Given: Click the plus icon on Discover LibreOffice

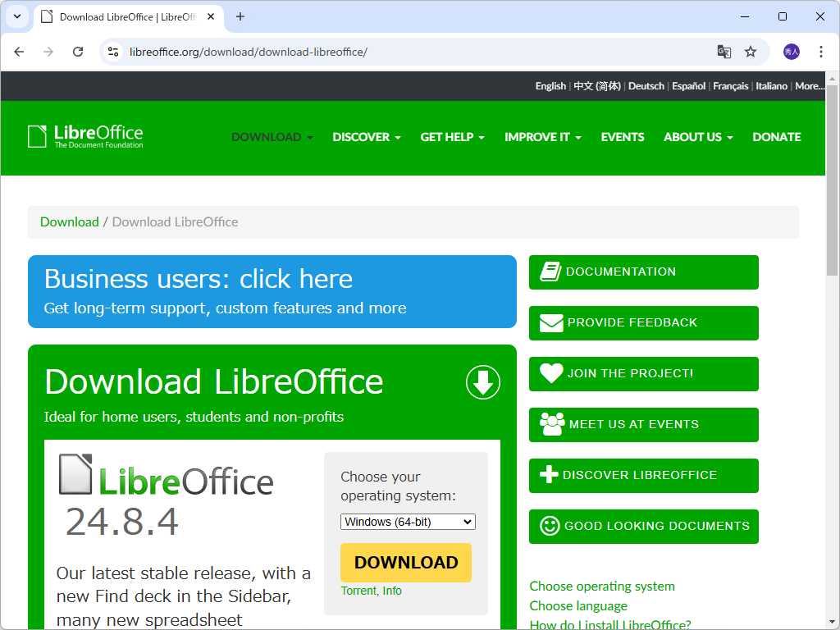Looking at the screenshot, I should tap(550, 475).
